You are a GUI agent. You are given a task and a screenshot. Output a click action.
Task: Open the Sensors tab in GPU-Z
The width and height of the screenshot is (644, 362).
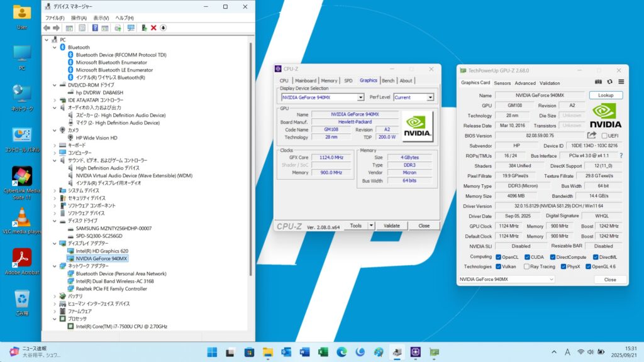(x=502, y=83)
